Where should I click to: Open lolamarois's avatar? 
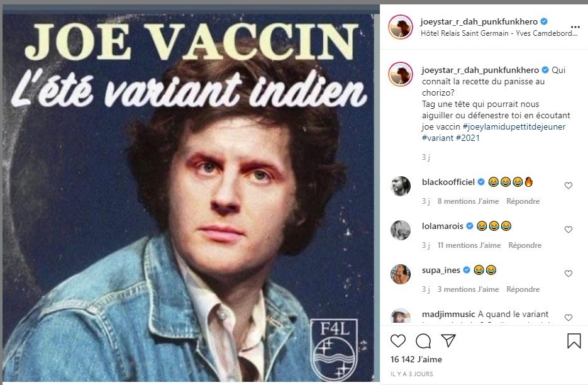coord(401,230)
